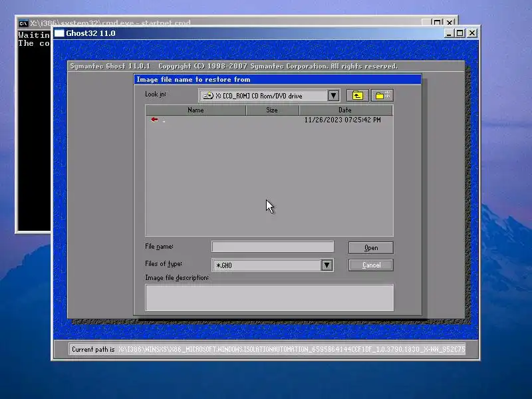Close the Ghost32 11.0 window

pos(472,33)
